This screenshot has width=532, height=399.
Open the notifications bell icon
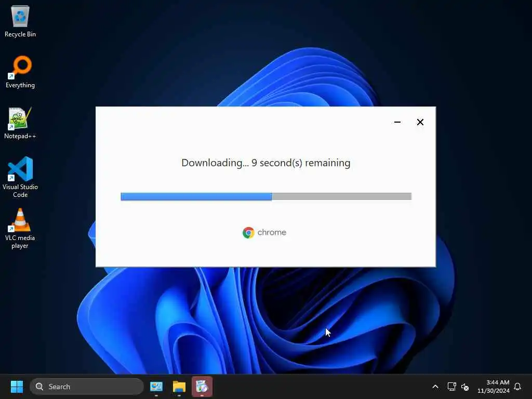pos(517,387)
